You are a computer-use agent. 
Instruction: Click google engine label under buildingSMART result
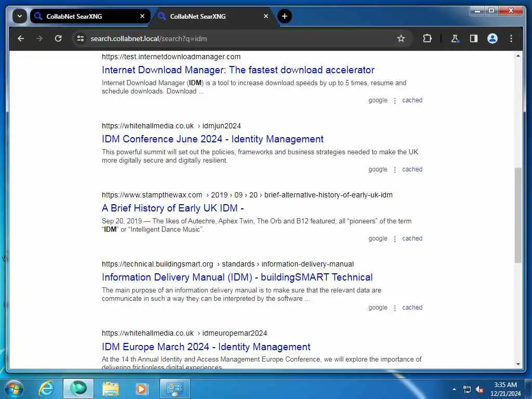(x=378, y=308)
